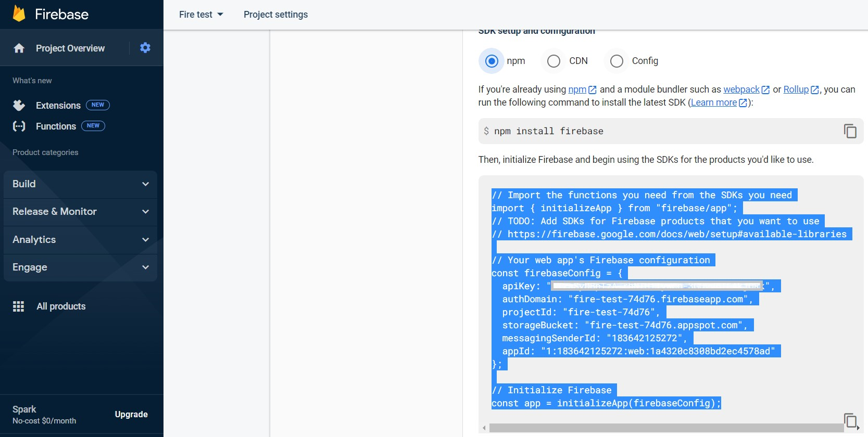Click the Upgrade plan button
The height and width of the screenshot is (437, 868).
pyautogui.click(x=131, y=414)
